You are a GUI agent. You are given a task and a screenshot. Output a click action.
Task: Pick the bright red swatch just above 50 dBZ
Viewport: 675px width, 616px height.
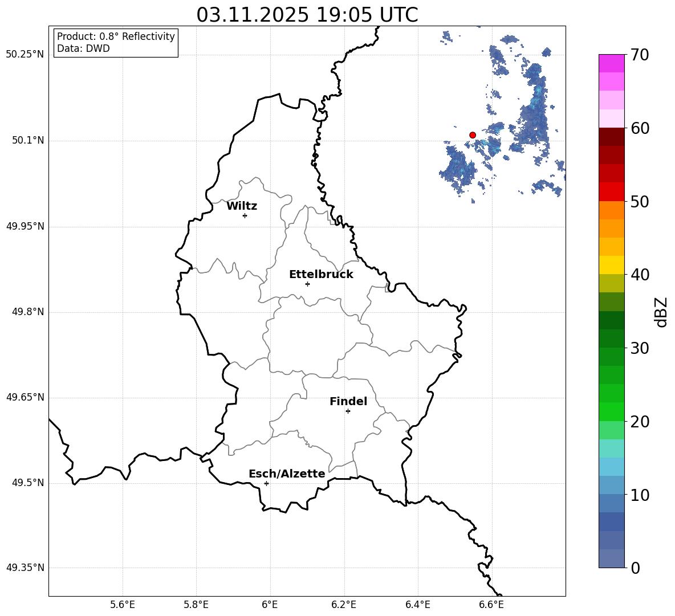coord(611,191)
